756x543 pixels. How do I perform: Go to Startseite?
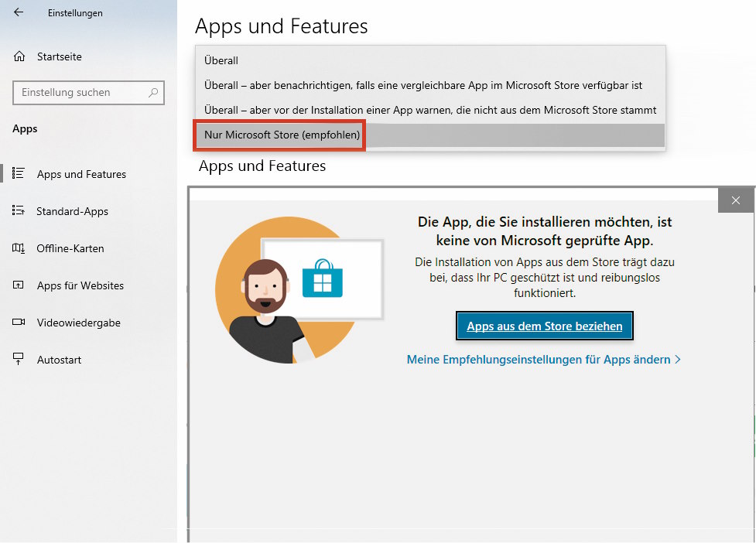pos(60,56)
